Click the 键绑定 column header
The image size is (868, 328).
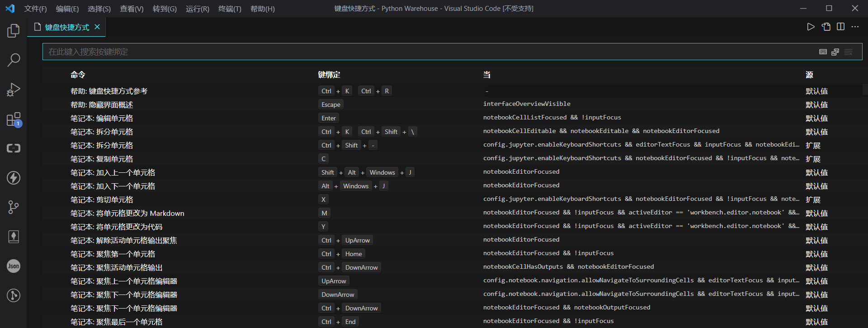[x=329, y=75]
